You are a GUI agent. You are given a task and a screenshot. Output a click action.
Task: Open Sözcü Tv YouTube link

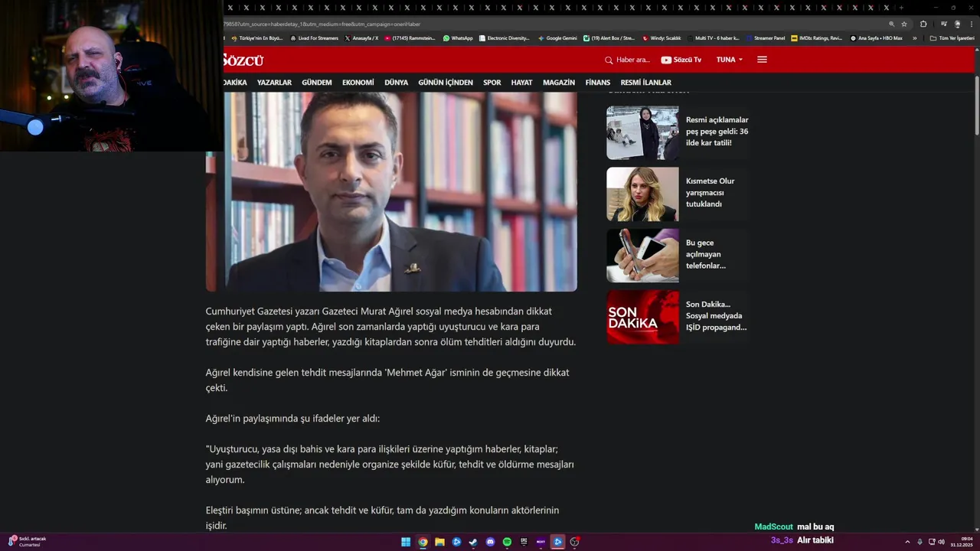681,60
